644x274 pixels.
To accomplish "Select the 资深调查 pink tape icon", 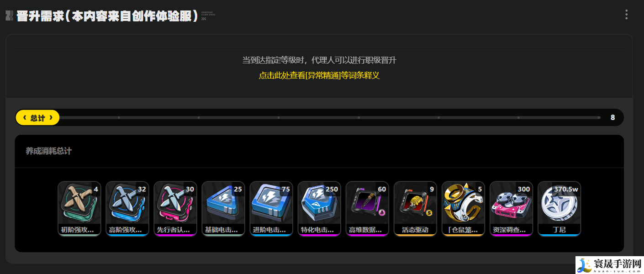I will [511, 209].
